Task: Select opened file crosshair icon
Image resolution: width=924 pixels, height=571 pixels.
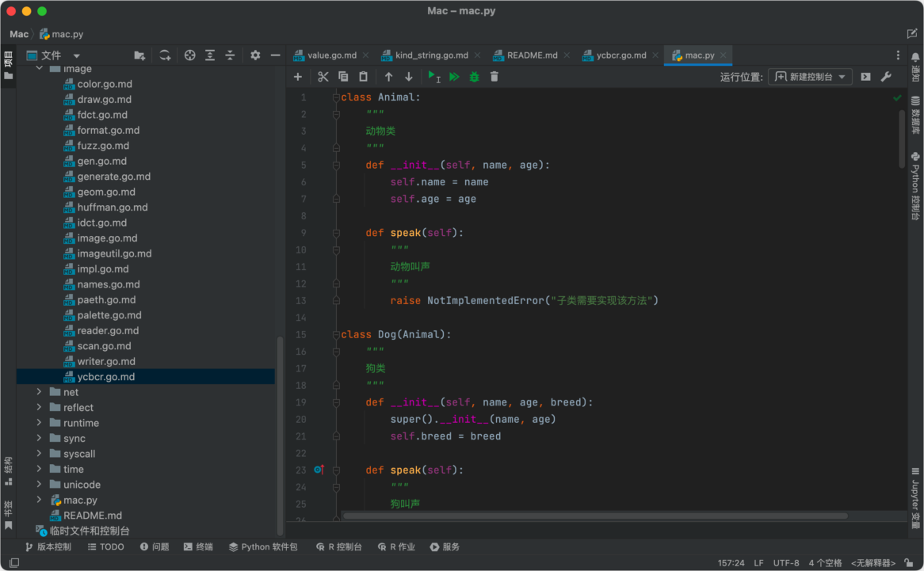Action: pos(189,55)
